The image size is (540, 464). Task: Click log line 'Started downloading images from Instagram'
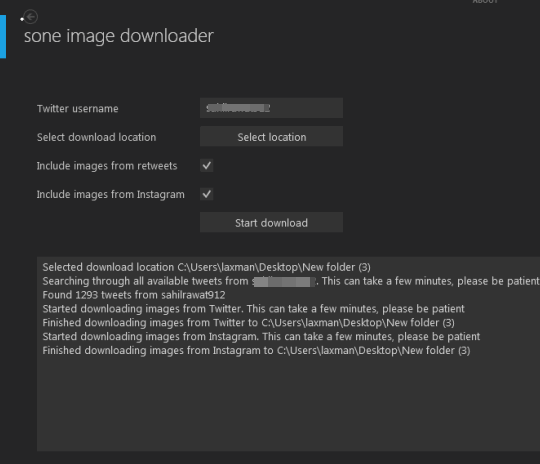pos(261,337)
